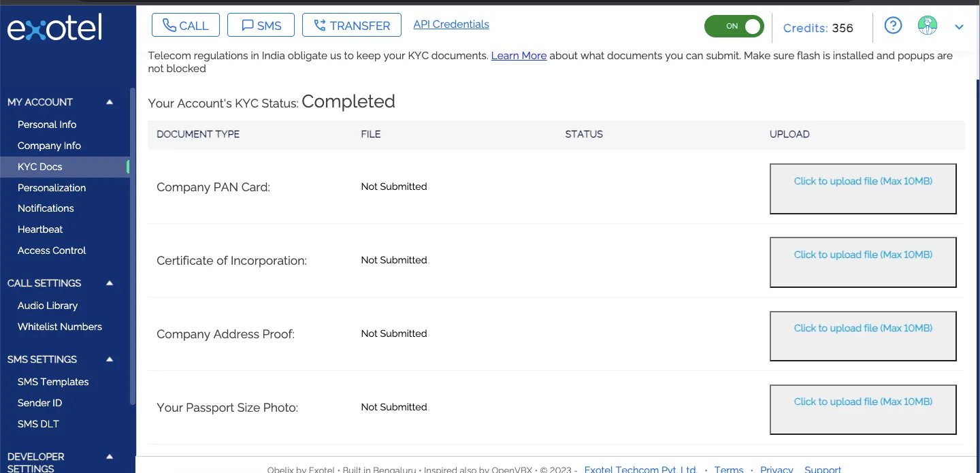Open the Terms footer link
Image resolution: width=980 pixels, height=473 pixels.
729,469
